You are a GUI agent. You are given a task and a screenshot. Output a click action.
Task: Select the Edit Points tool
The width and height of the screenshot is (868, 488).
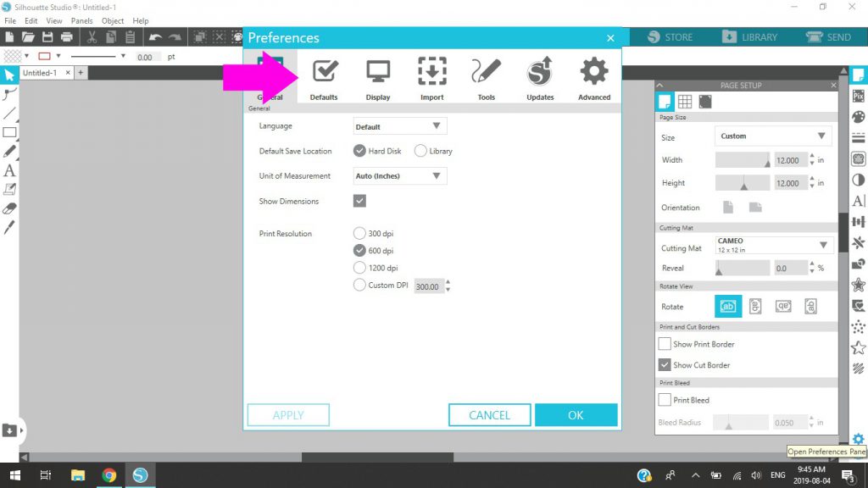[9, 94]
